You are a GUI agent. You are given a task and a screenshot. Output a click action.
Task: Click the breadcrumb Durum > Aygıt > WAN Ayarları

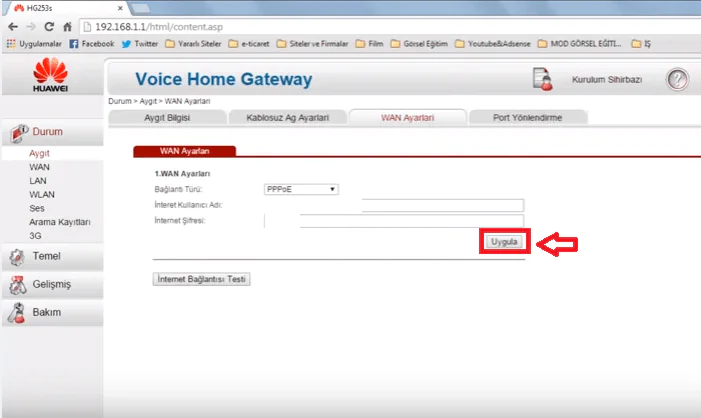coord(159,101)
